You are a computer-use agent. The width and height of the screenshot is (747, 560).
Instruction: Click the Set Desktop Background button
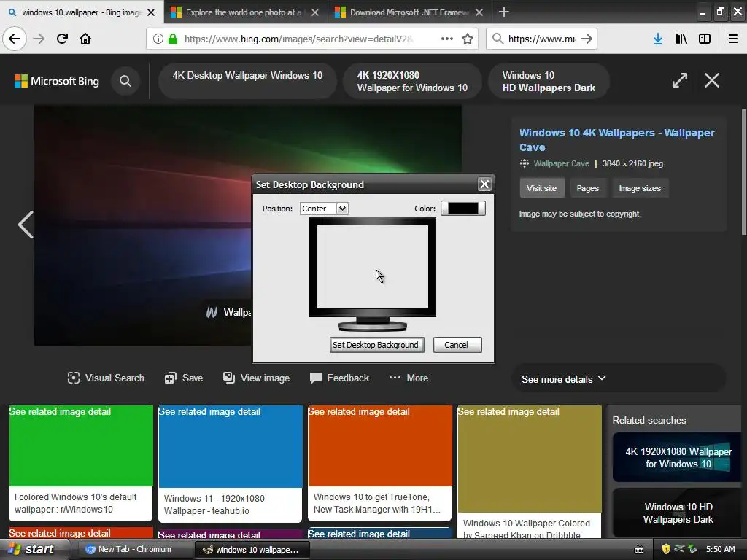click(x=376, y=345)
